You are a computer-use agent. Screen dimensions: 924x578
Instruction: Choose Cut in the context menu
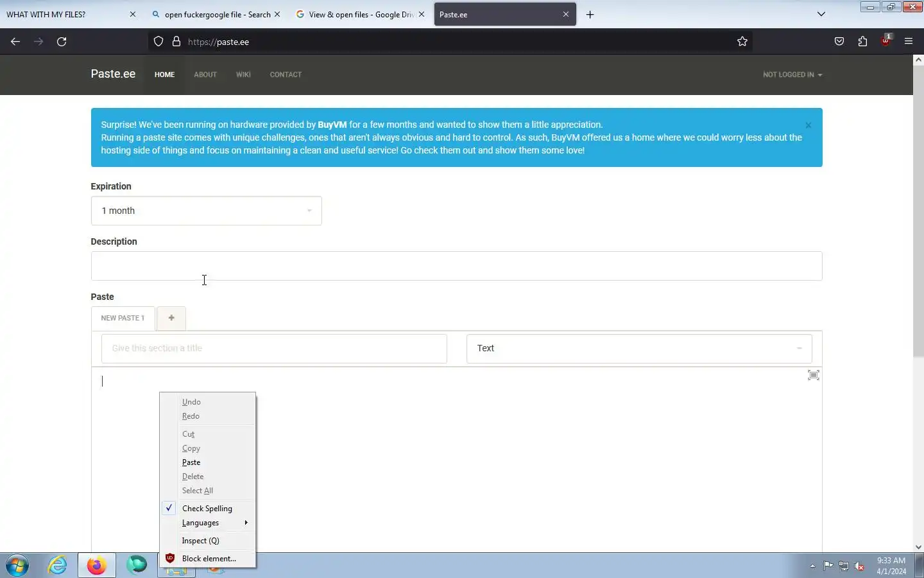point(208,434)
